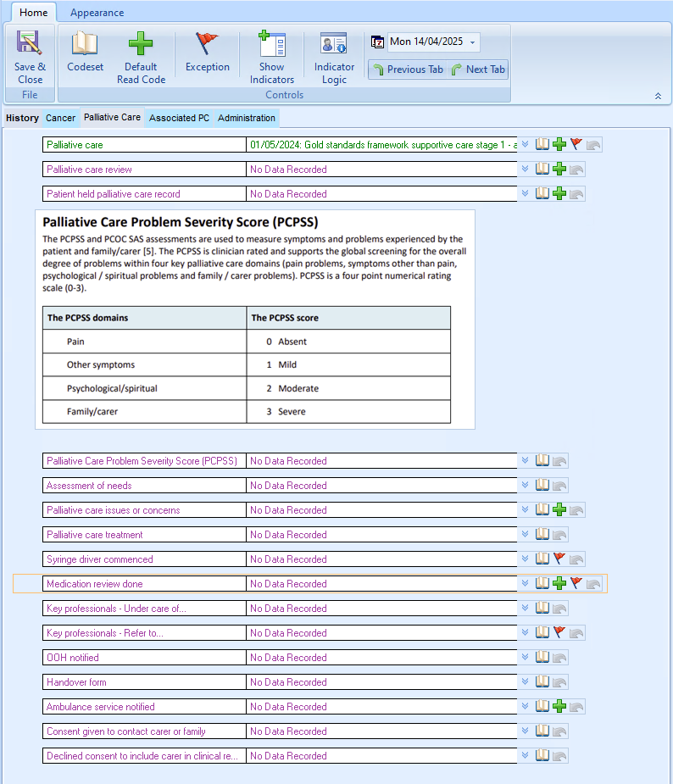Image resolution: width=673 pixels, height=784 pixels.
Task: Click undo arrow on Handover form row
Action: click(559, 682)
